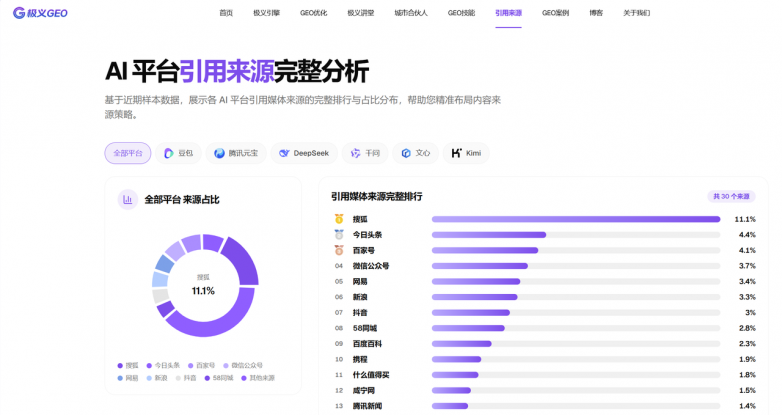Click the 引用媒体来源完整排行 heading
782x415 pixels.
[x=377, y=197]
